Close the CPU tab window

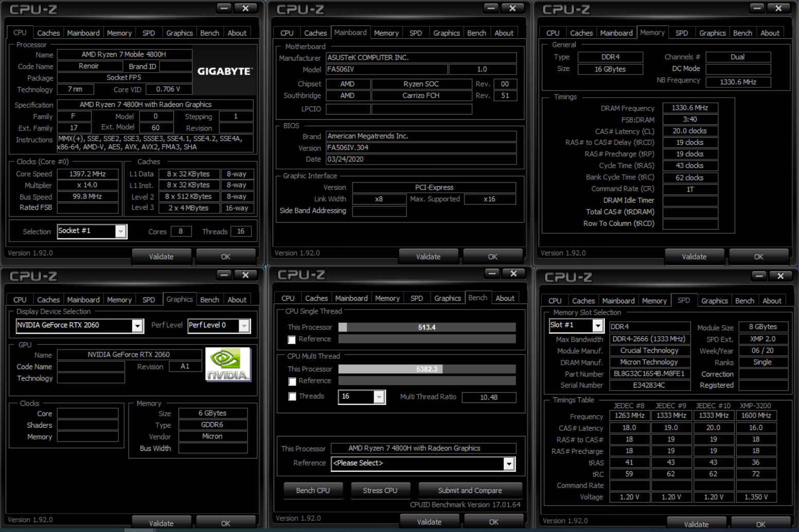(245, 8)
